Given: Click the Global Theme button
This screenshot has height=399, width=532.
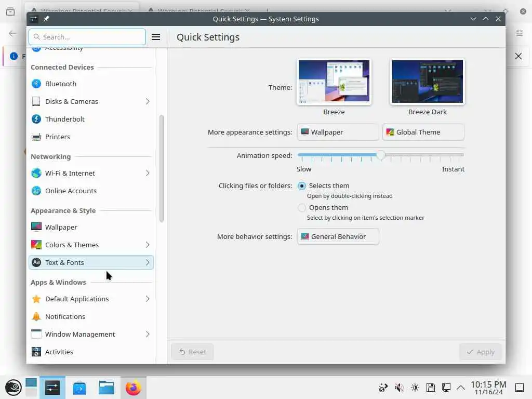Looking at the screenshot, I should pyautogui.click(x=423, y=132).
